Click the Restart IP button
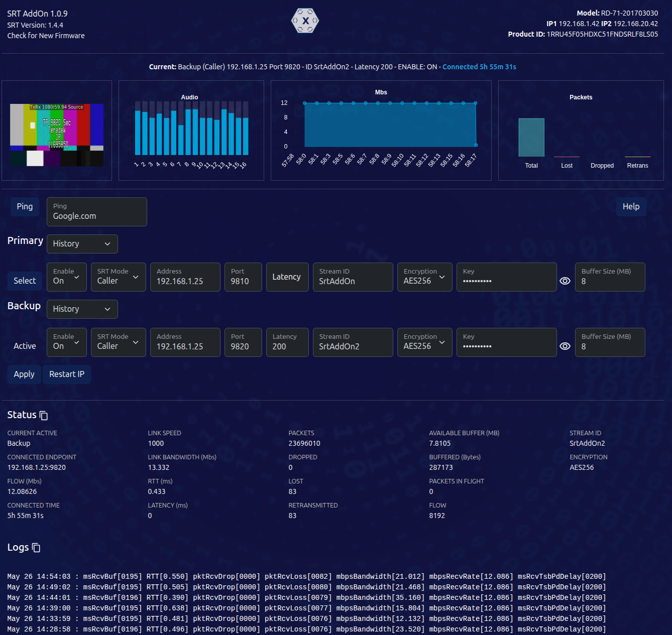Viewport: 672px width, 635px height. (x=67, y=374)
